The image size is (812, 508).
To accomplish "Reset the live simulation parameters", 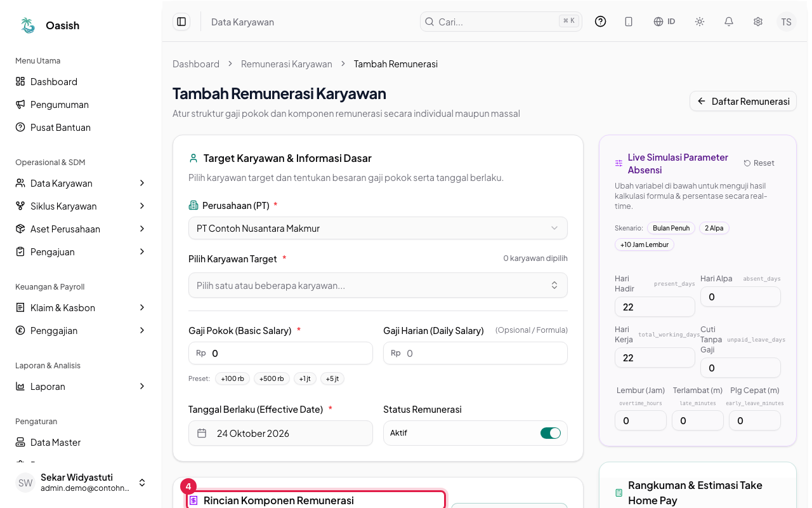I will pyautogui.click(x=759, y=163).
